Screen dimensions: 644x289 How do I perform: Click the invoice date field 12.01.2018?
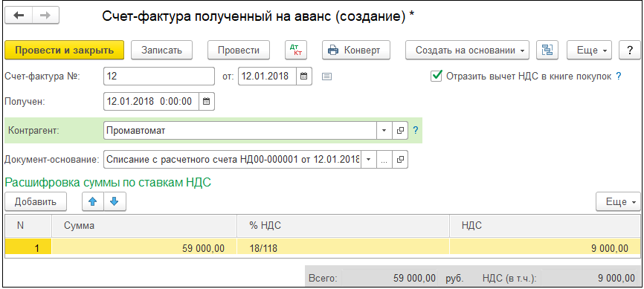coord(268,76)
